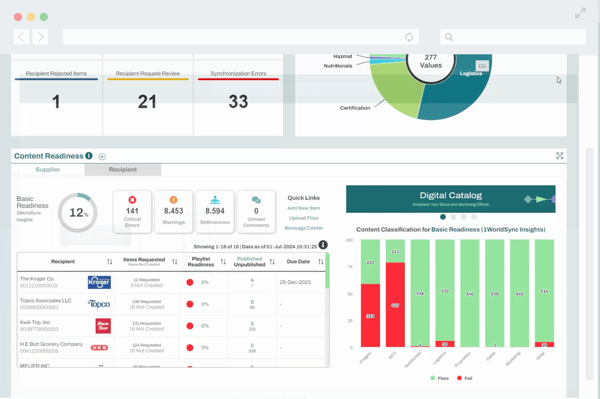Click the deficiencies icon

[x=215, y=200]
